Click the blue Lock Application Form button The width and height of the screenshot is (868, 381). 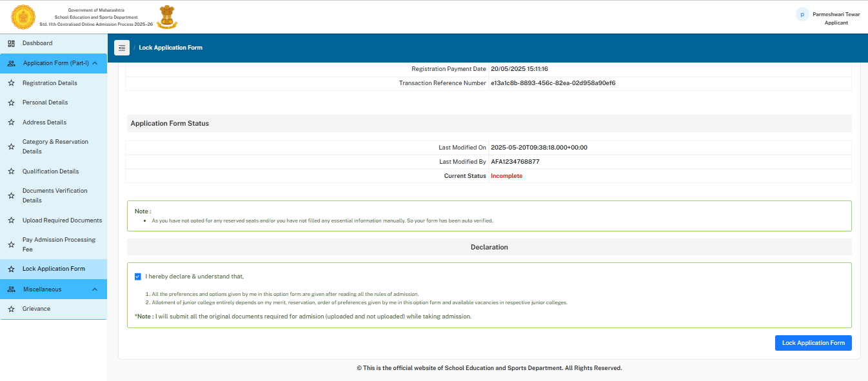pyautogui.click(x=813, y=343)
